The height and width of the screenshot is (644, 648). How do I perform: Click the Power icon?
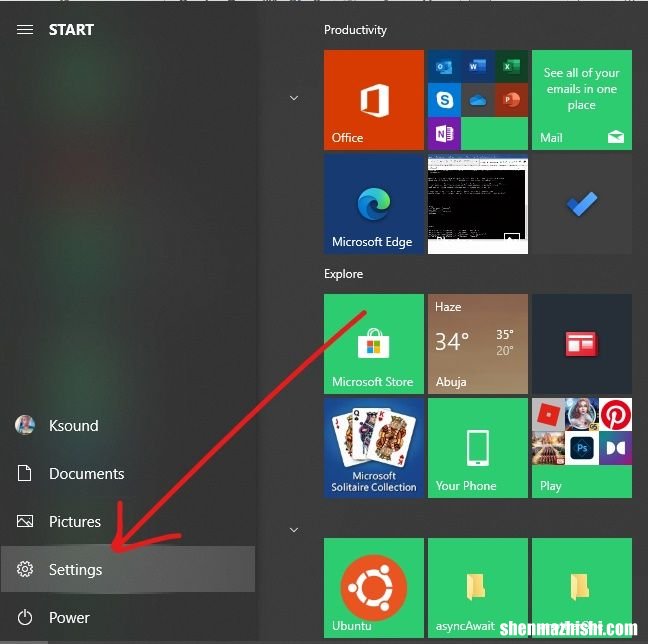click(26, 617)
